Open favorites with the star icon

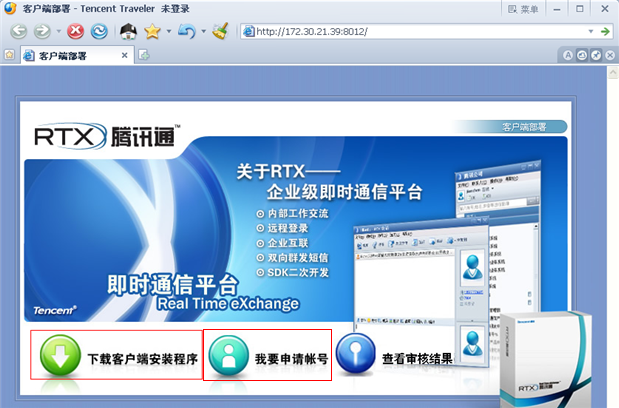(152, 31)
